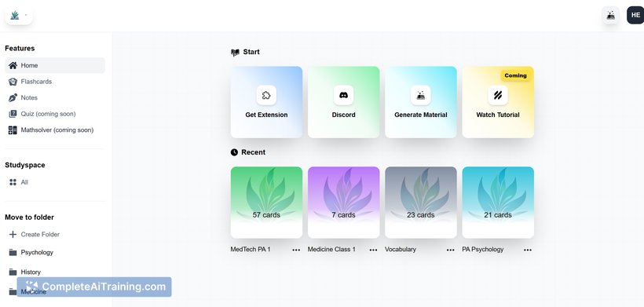
Task: Click the Notes pen icon
Action: [x=13, y=97]
